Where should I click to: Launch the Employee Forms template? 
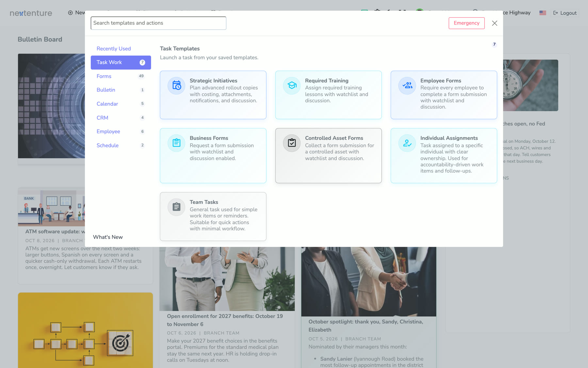[x=444, y=95]
